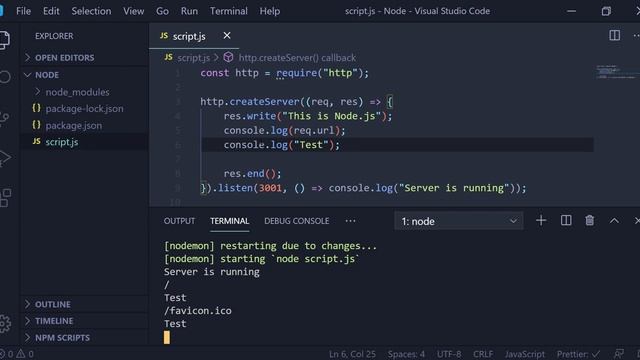This screenshot has width=640, height=360.
Task: Click the Prettier status bar item
Action: 578,354
